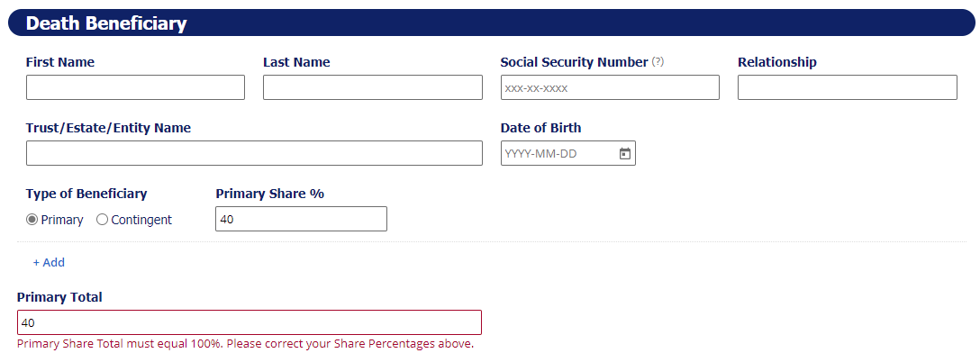
Task: Click the Date of Birth YYYY-MM-DD field
Action: 568,153
